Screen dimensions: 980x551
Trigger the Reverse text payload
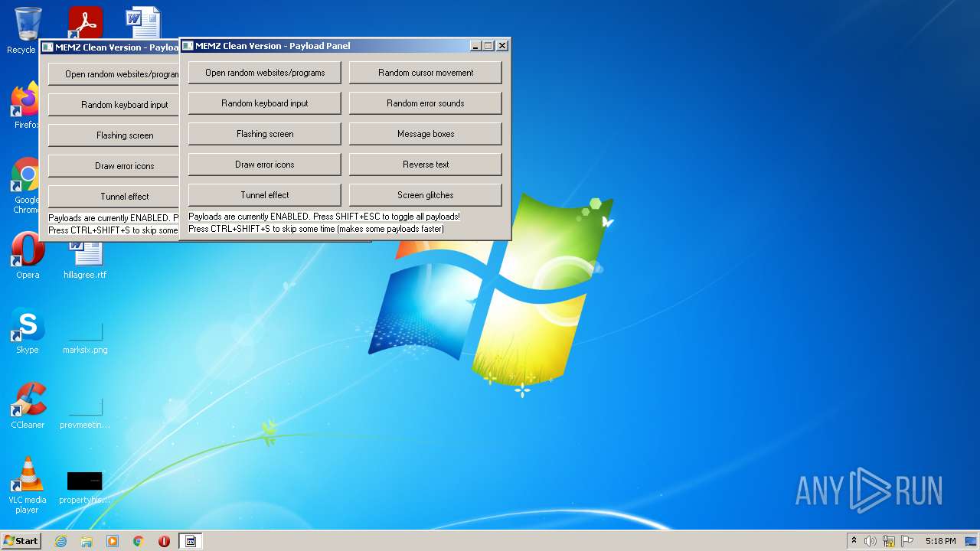426,165
